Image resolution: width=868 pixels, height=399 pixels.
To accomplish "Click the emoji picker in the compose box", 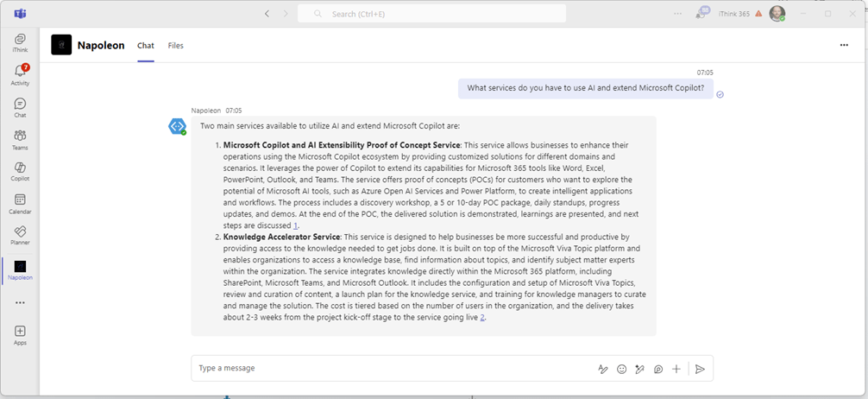I will [621, 369].
